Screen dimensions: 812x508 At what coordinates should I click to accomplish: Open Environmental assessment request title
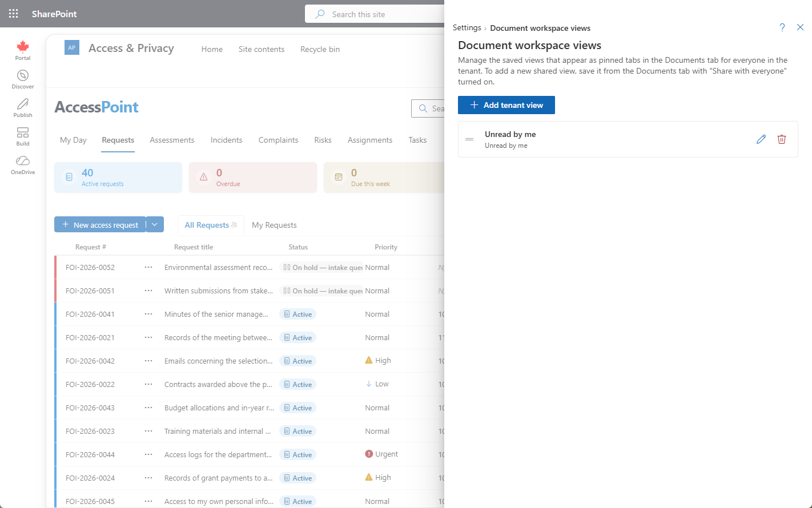click(x=219, y=267)
